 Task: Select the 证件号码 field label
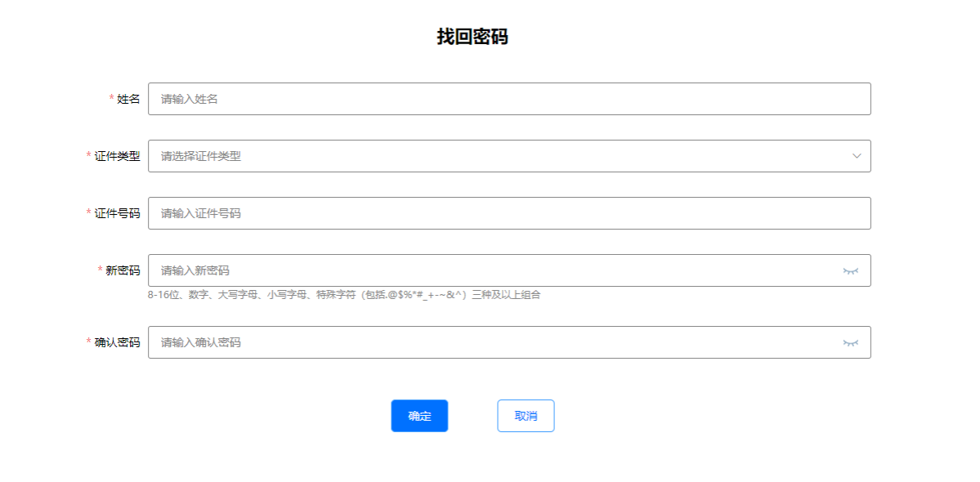(117, 213)
